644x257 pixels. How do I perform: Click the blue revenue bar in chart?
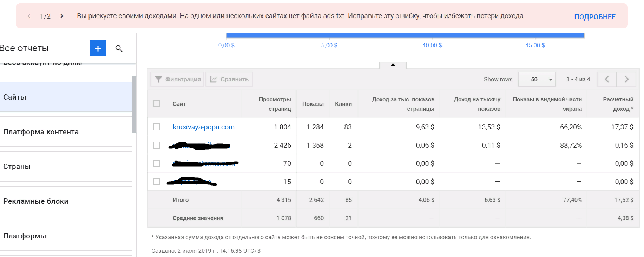(405, 35)
